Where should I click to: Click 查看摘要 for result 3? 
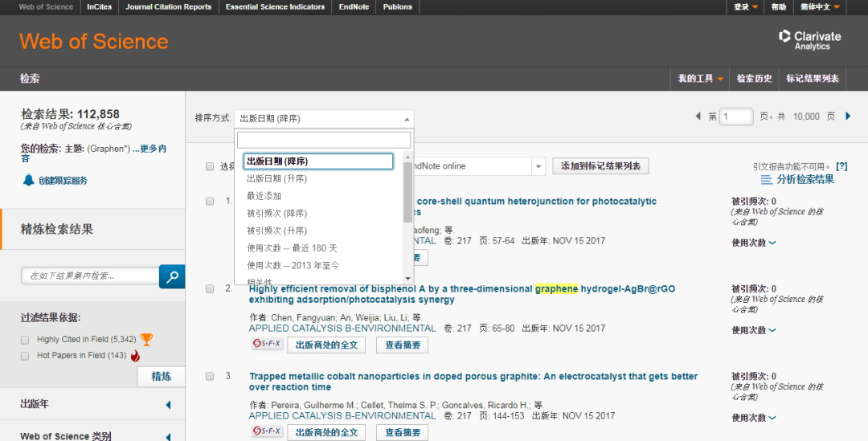403,432
